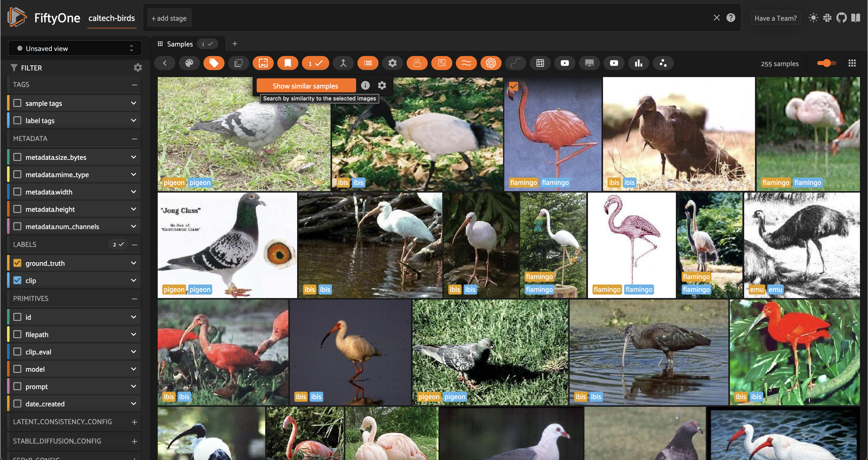Click the GitHub icon in header
The image size is (868, 460).
coord(841,18)
